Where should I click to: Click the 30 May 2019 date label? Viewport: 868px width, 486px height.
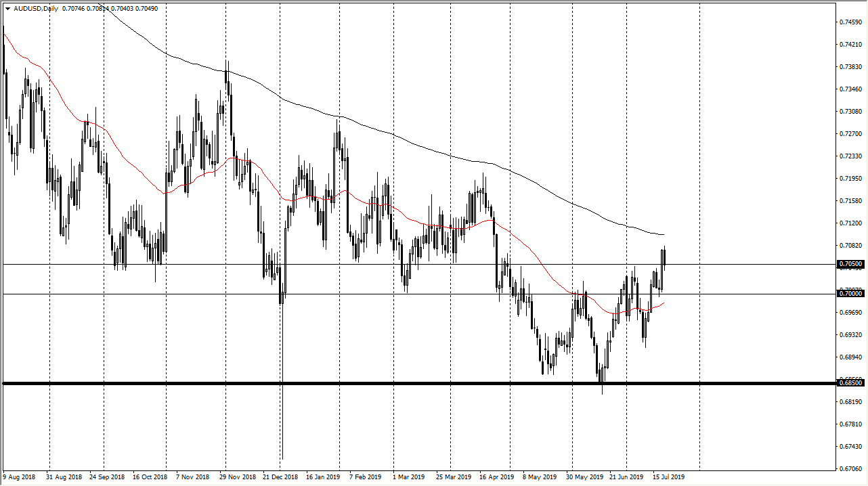[x=584, y=477]
